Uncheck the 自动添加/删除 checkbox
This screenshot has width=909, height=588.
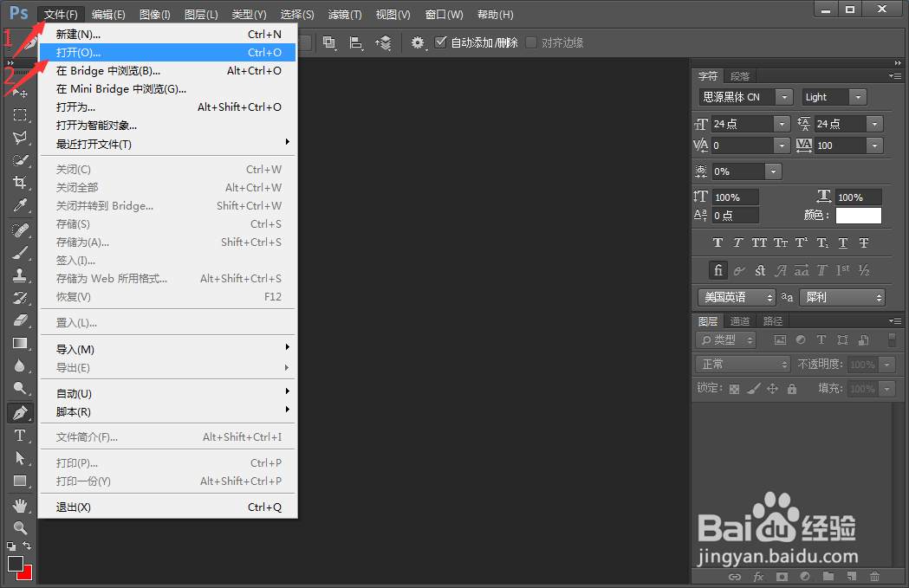tap(440, 42)
